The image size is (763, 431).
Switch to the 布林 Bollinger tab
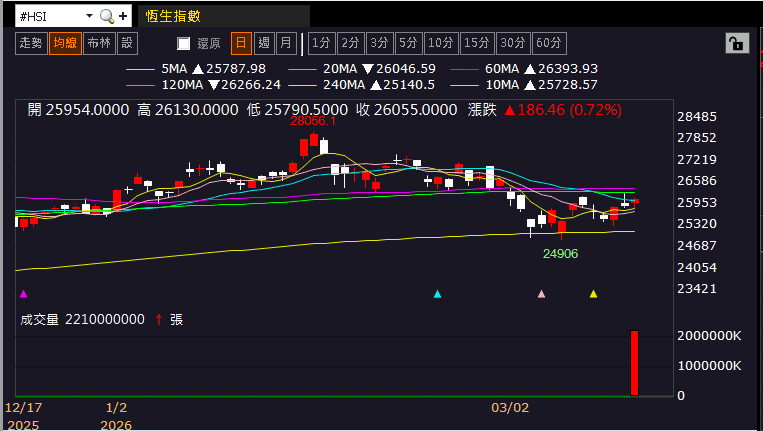pyautogui.click(x=99, y=43)
